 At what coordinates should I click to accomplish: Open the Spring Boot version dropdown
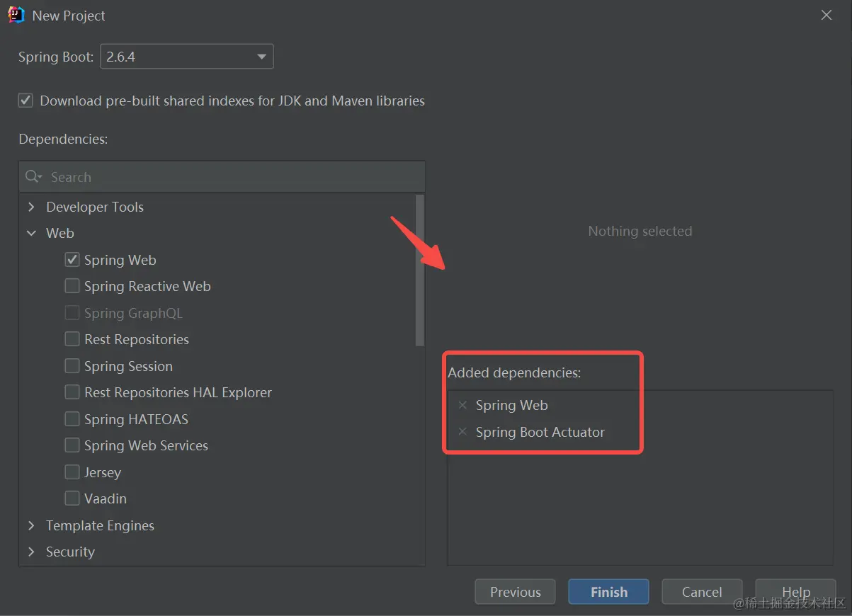pyautogui.click(x=187, y=57)
